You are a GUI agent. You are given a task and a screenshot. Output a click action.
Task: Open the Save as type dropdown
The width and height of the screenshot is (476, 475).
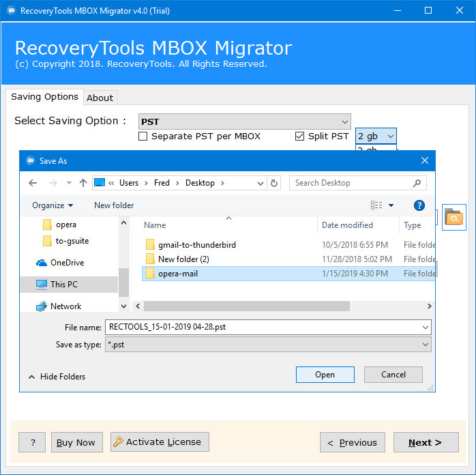tap(268, 345)
